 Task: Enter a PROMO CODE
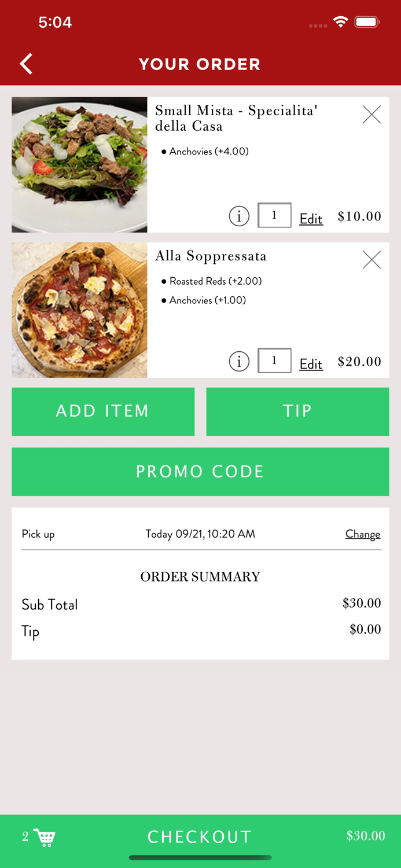pos(200,472)
